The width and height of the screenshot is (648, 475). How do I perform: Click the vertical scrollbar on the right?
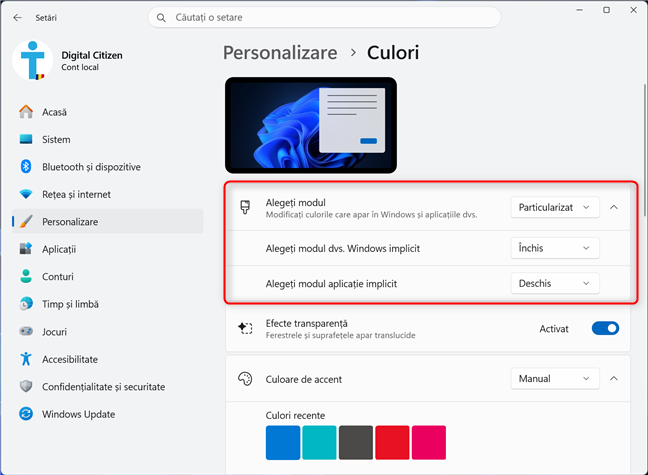(645, 149)
